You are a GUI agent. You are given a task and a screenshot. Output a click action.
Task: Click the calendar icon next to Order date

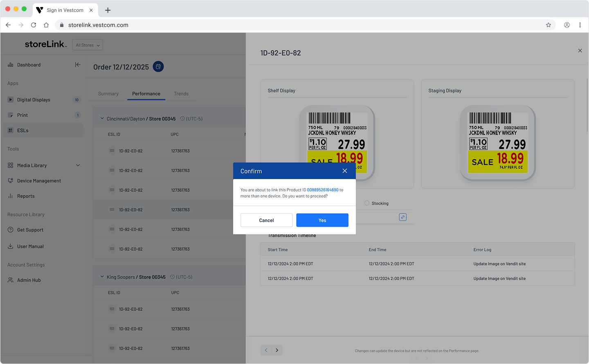(x=158, y=67)
